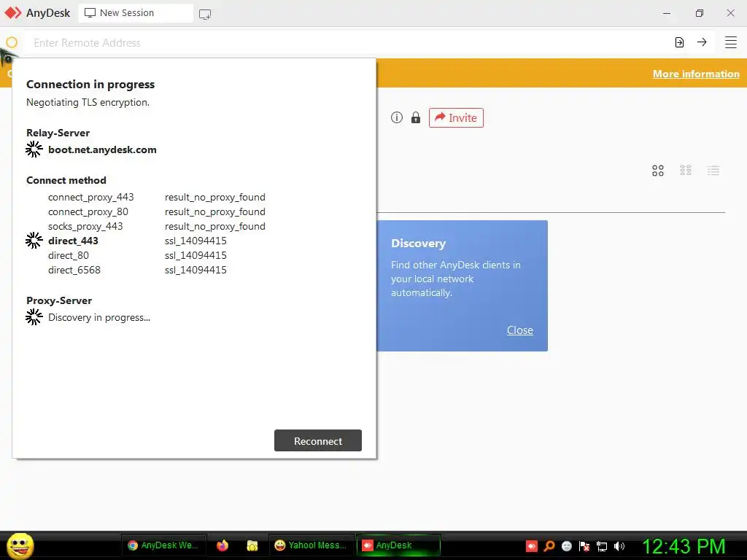Open Firefox from the taskbar

click(222, 545)
